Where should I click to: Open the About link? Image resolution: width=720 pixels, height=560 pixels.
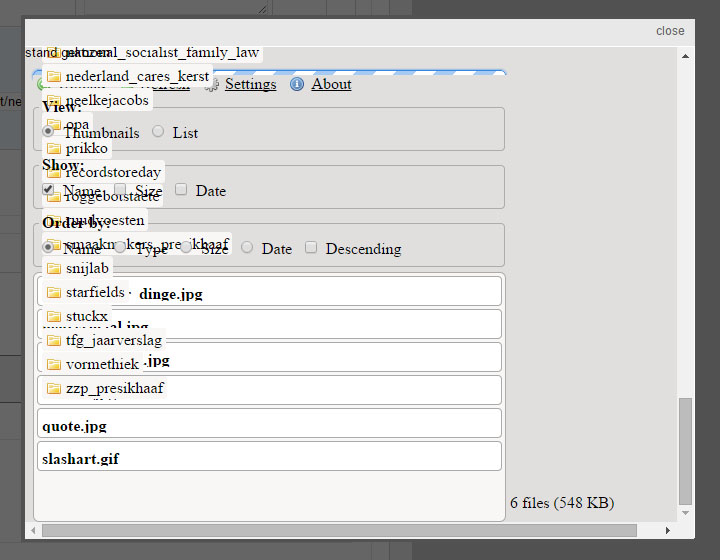pyautogui.click(x=331, y=84)
